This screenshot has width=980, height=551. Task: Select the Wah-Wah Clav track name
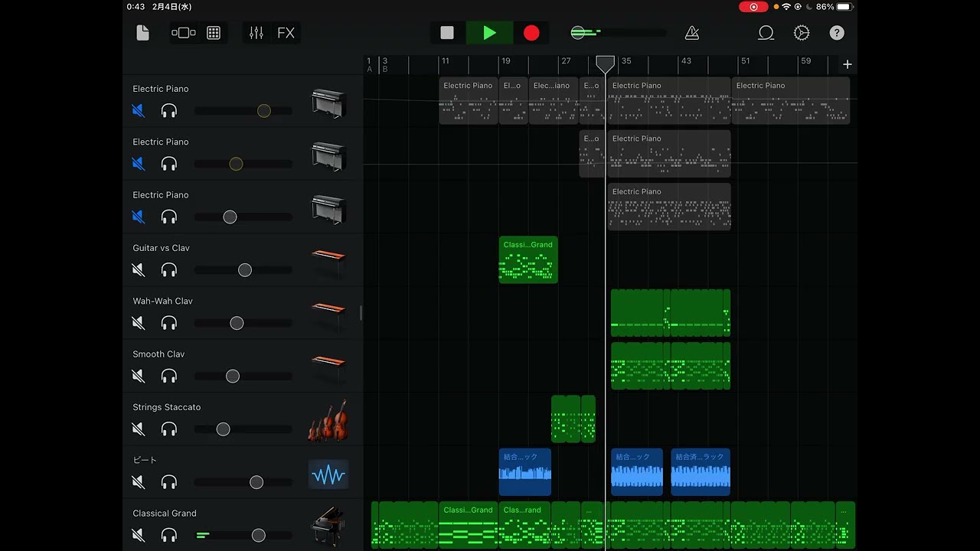(x=162, y=301)
